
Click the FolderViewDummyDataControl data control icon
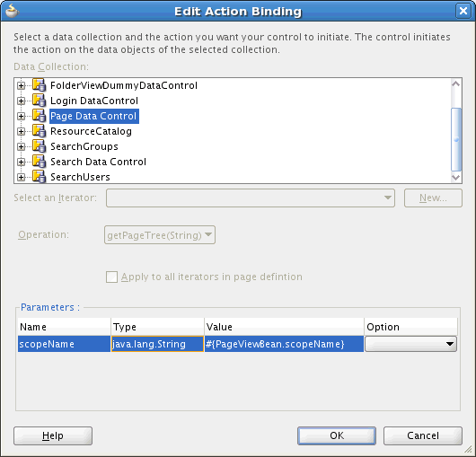pyautogui.click(x=40, y=85)
